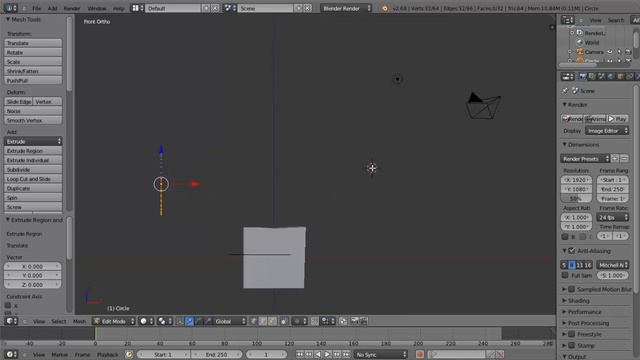The height and width of the screenshot is (360, 640).
Task: Click the Subdivide button
Action: tap(33, 169)
